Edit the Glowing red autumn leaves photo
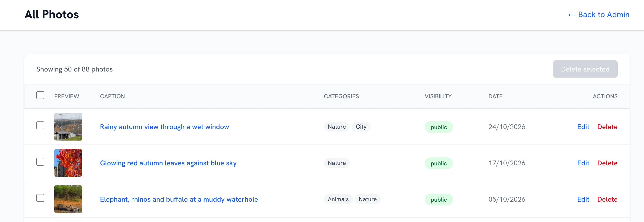 point(583,163)
